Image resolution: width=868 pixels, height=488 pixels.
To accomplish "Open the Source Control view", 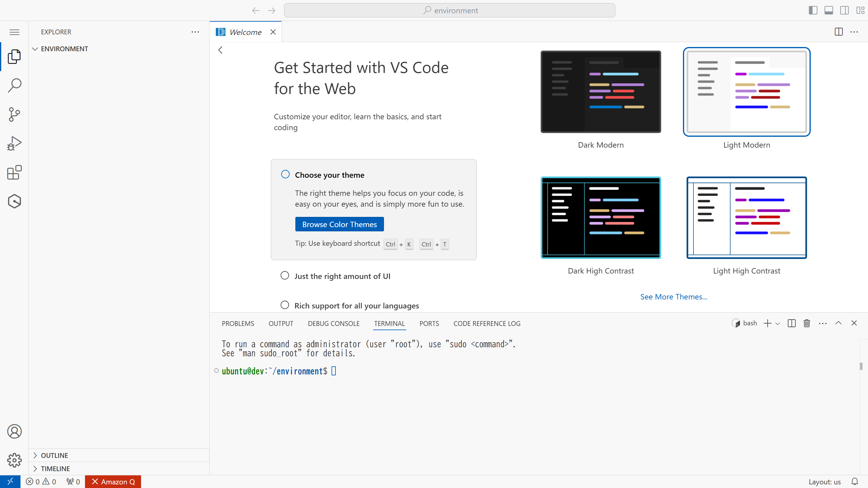I will [14, 114].
